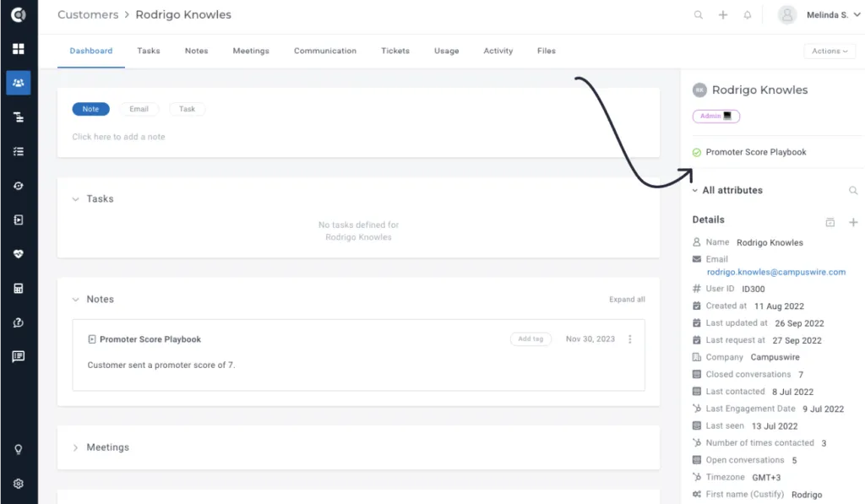Screen dimensions: 865x504
Task: Click the top bar search icon
Action: point(699,15)
